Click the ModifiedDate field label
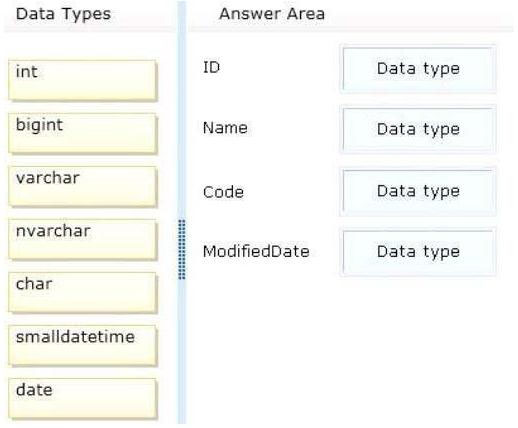The height and width of the screenshot is (428, 518). tap(256, 251)
